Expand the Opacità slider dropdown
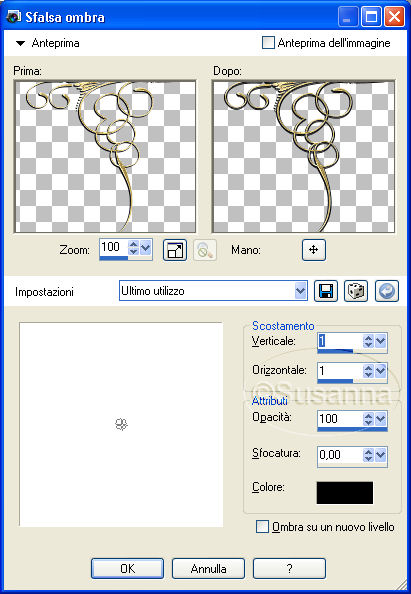 pyautogui.click(x=380, y=419)
